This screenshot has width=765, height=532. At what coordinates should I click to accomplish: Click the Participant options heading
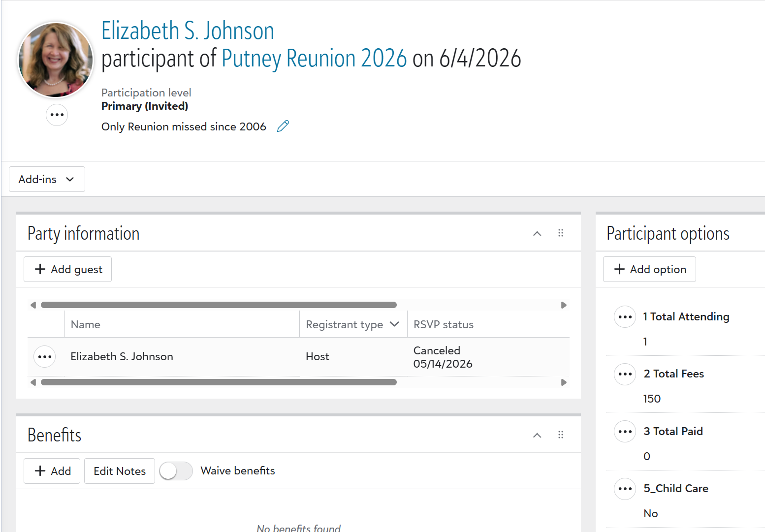pyautogui.click(x=668, y=233)
